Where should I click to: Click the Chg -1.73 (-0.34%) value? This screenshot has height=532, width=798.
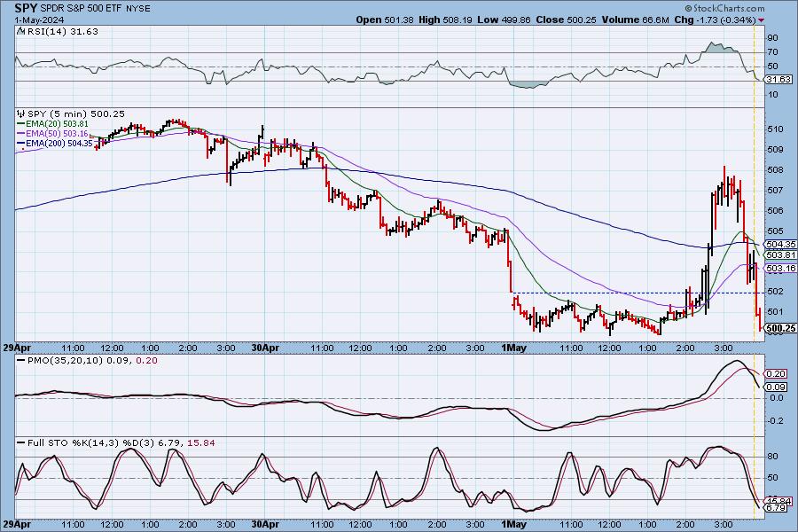[x=715, y=20]
